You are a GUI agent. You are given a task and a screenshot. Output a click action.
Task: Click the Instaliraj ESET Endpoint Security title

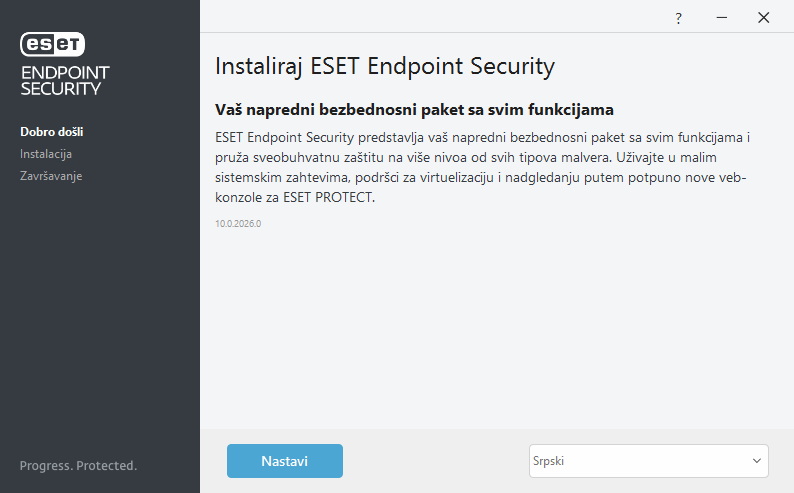point(384,67)
